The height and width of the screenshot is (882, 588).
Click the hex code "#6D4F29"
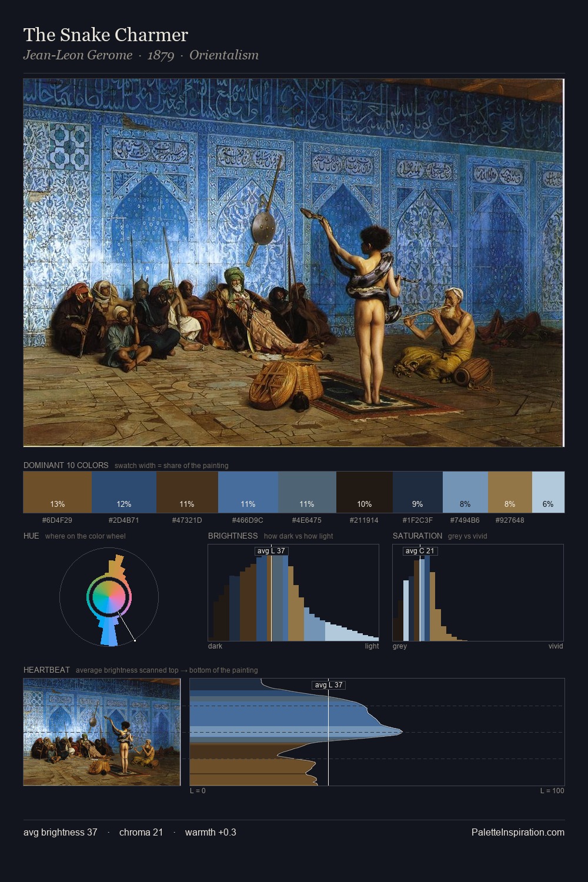pos(57,520)
